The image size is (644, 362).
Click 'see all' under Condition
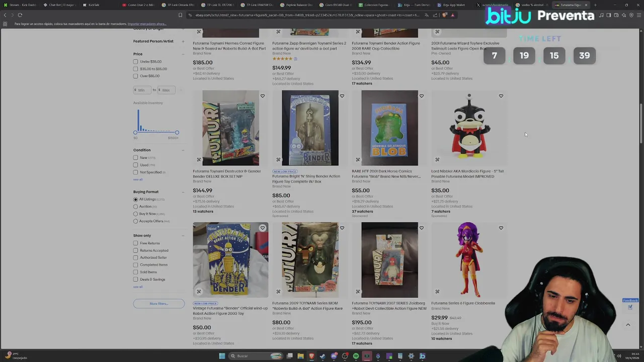pos(138,179)
